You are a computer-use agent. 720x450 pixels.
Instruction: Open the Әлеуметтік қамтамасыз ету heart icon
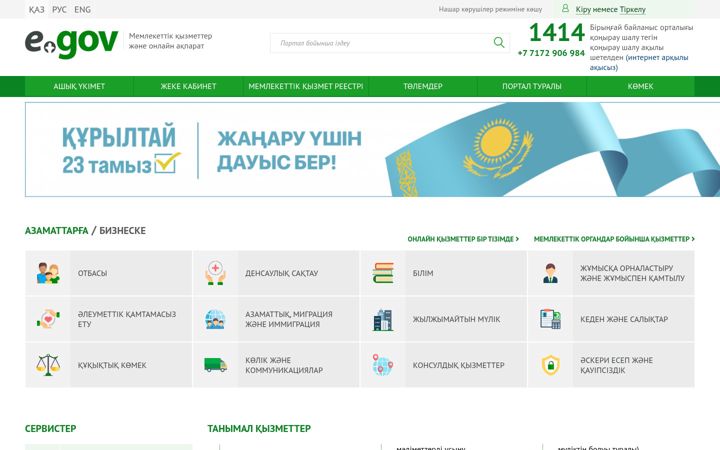point(48,319)
